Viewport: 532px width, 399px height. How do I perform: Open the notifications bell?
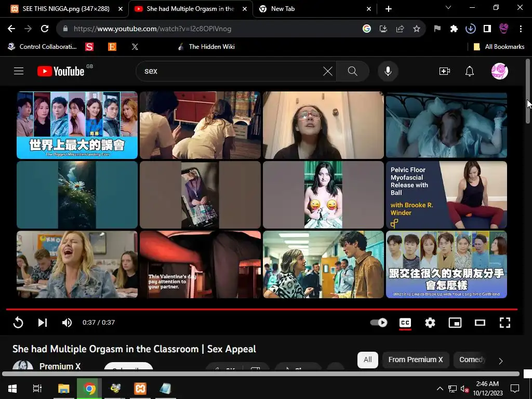470,71
